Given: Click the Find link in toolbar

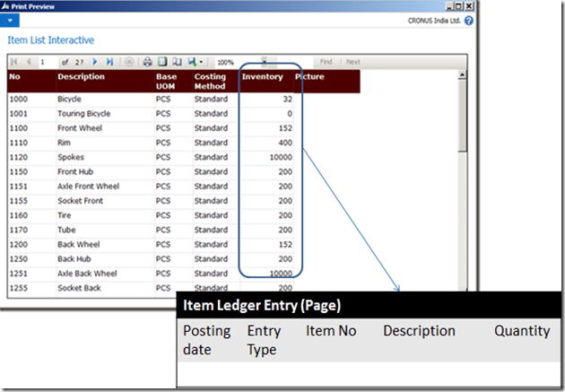Looking at the screenshot, I should (326, 62).
